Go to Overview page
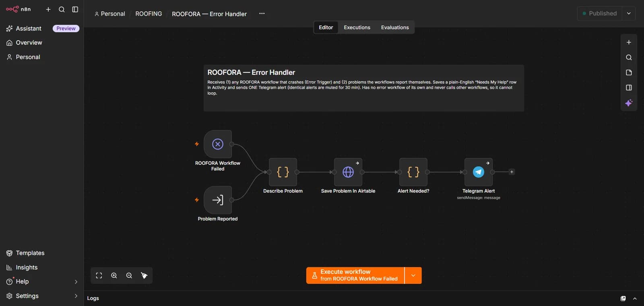The image size is (644, 306). coord(42,43)
